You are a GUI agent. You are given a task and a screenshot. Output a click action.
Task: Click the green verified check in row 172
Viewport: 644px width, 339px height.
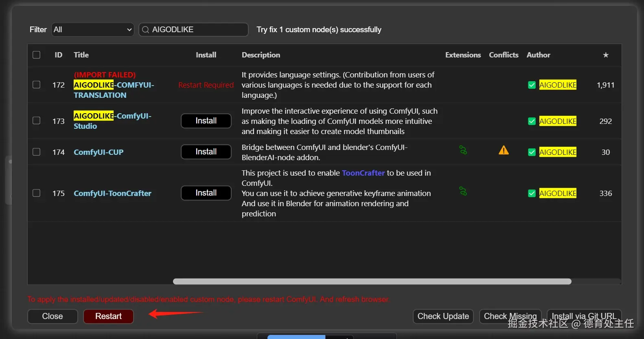[x=532, y=85]
